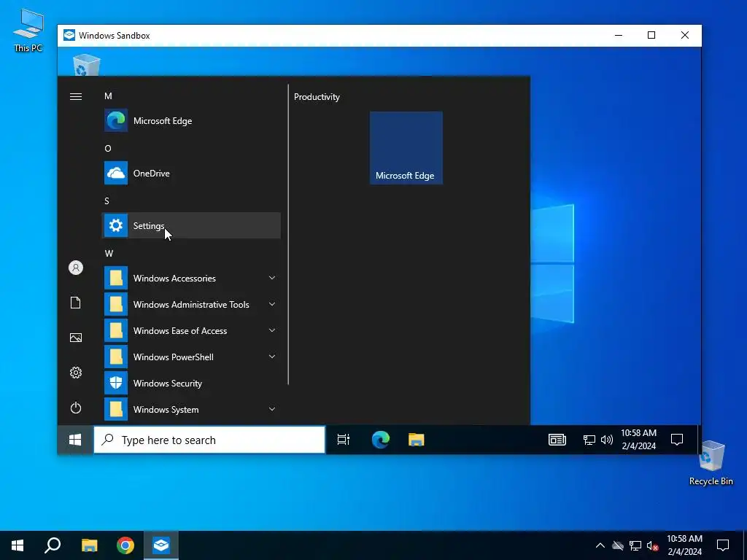Open Documents from the Start sidebar
747x560 pixels.
point(76,303)
